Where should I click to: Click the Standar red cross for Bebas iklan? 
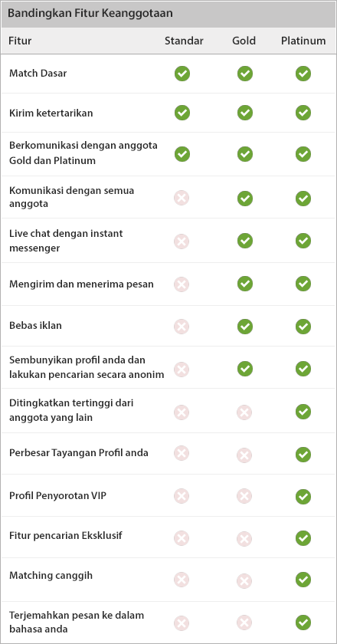[x=182, y=327]
